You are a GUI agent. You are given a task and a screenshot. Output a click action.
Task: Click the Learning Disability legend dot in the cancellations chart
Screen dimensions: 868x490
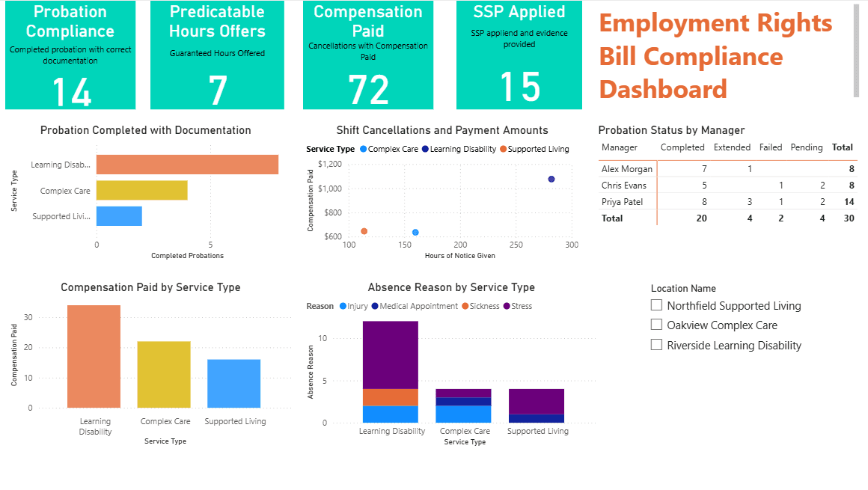(x=424, y=149)
